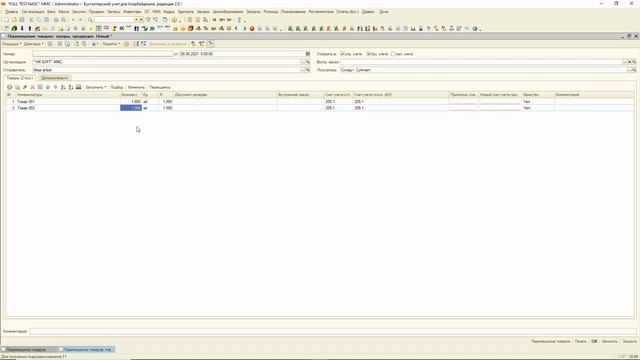Image resolution: width=640 pixels, height=360 pixels.
Task: Click the Комментарий input field at bottom
Action: click(x=333, y=331)
